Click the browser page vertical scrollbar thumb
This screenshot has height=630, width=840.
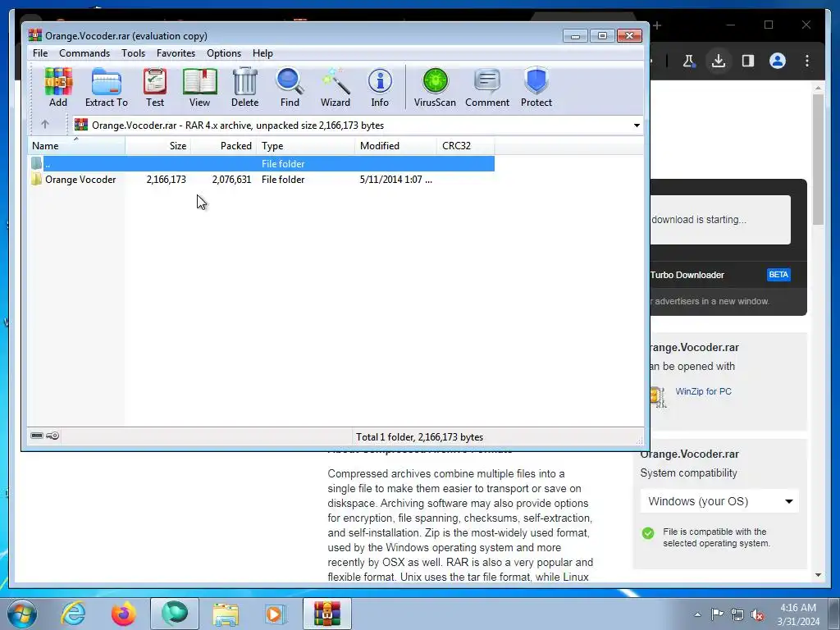[818, 160]
